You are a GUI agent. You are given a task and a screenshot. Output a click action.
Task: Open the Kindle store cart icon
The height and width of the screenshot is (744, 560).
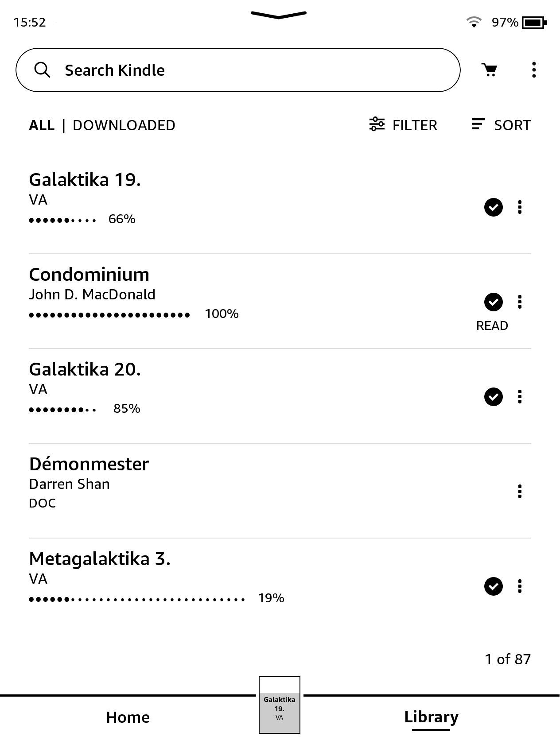(x=490, y=70)
